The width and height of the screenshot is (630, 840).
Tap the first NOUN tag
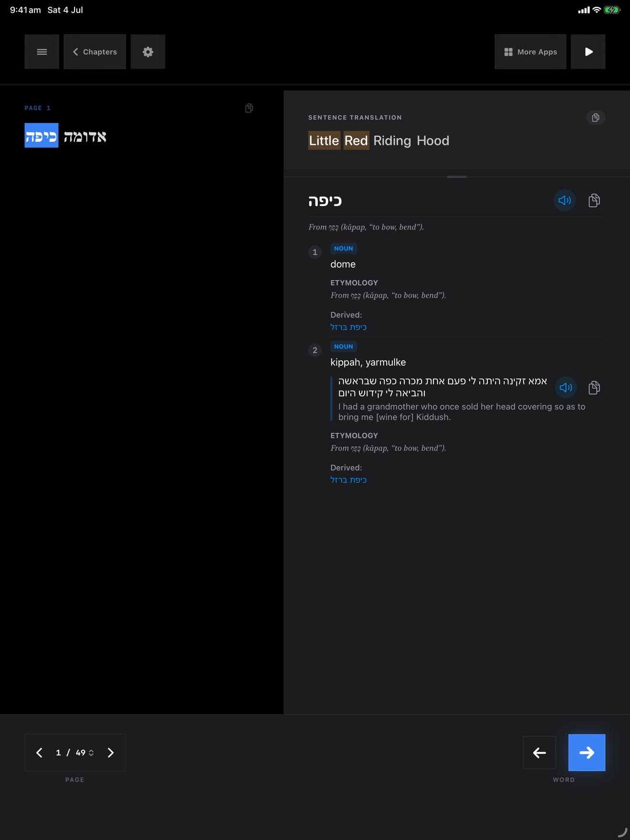pyautogui.click(x=344, y=249)
